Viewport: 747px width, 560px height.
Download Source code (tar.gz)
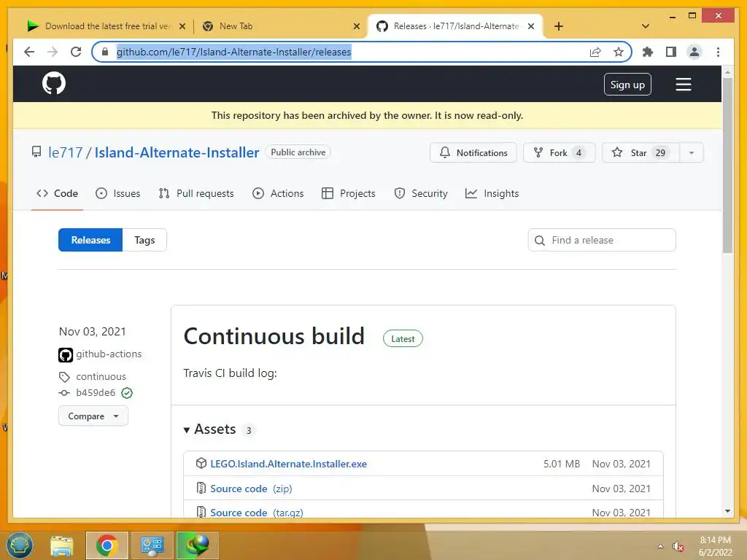click(256, 513)
